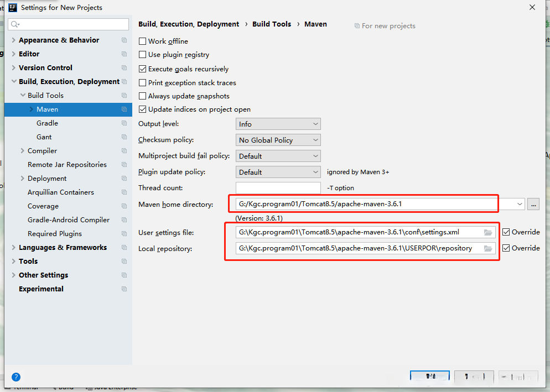This screenshot has width=550, height=392.
Task: Open Multiproject build fail policy dropdown
Action: pos(278,156)
